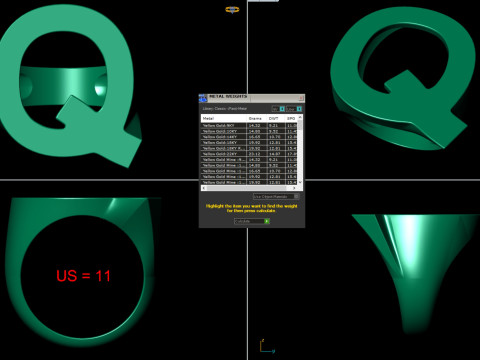The image size is (480, 360).
Task: Click the green arrow beside Calculate
Action: pyautogui.click(x=267, y=221)
